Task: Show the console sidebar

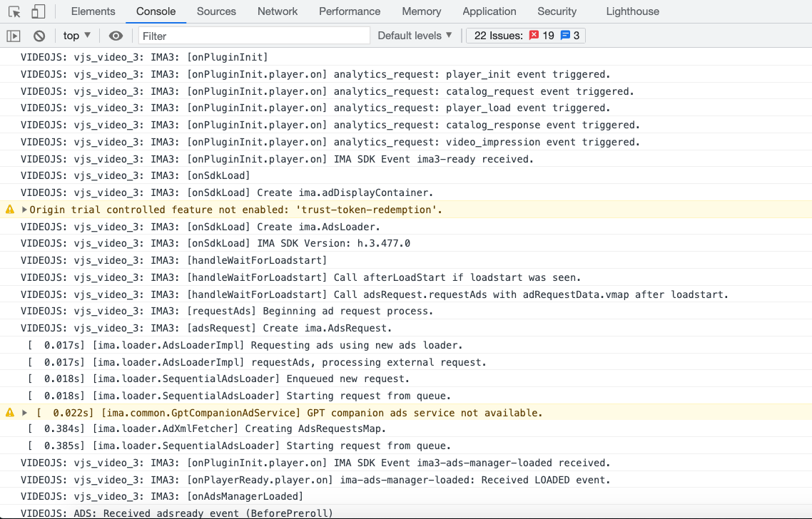Action: point(14,36)
